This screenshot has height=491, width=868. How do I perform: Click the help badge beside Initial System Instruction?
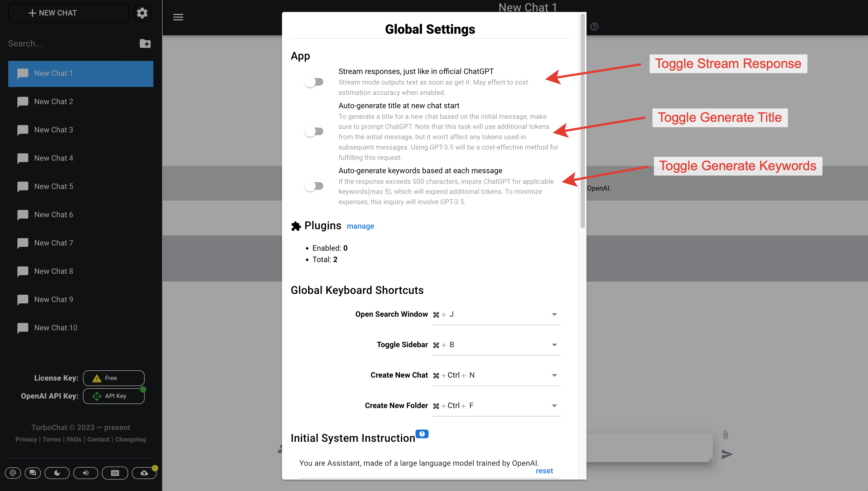tap(421, 434)
